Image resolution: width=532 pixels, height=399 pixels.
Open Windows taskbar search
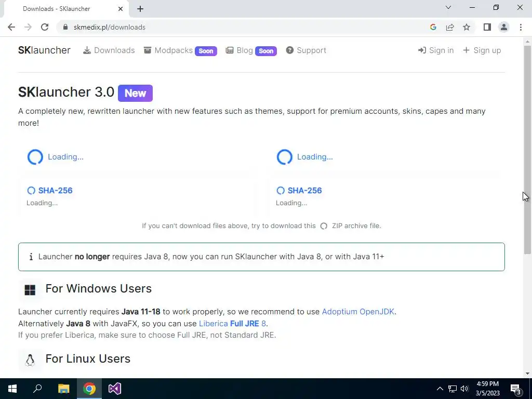(x=37, y=389)
